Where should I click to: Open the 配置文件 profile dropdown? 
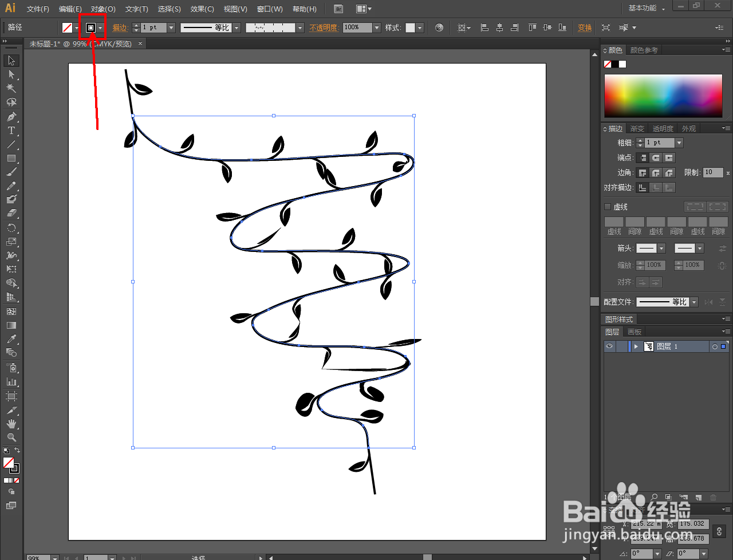tap(694, 302)
